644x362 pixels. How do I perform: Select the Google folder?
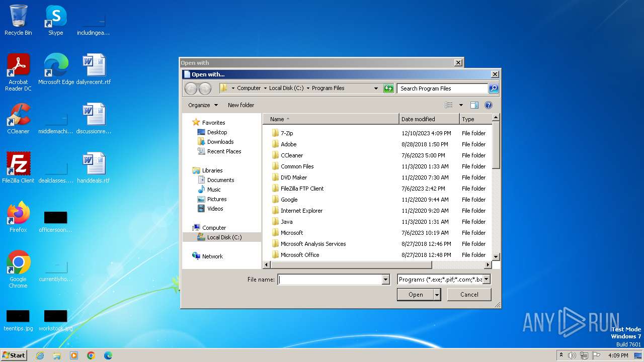pos(289,200)
